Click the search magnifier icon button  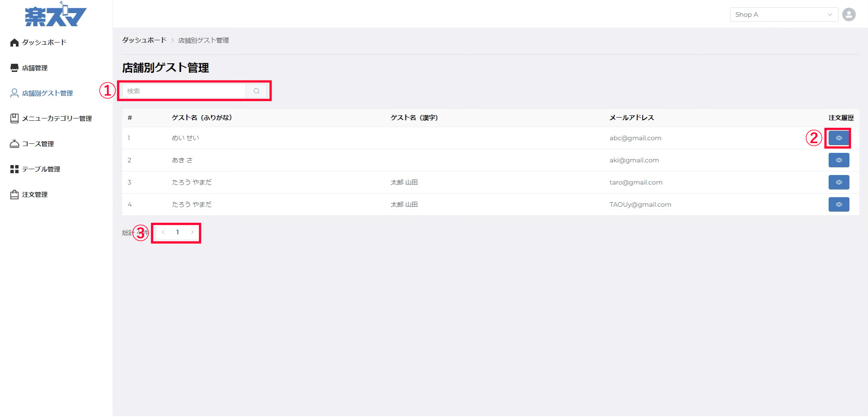coord(257,91)
